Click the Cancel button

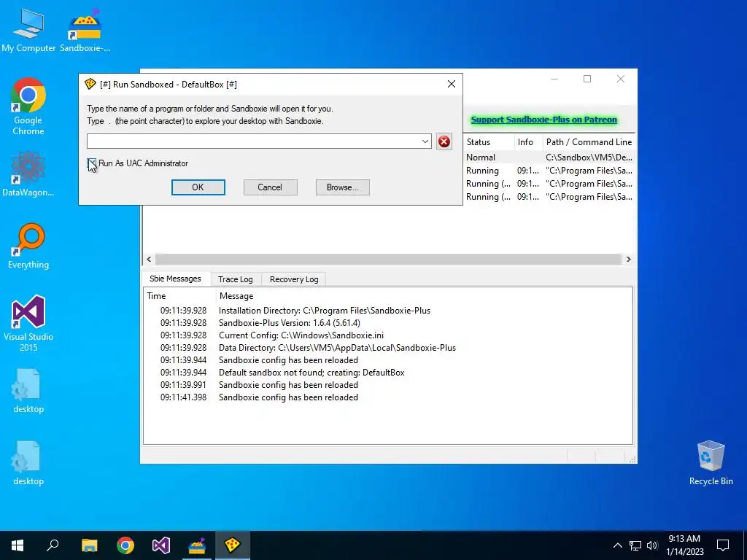click(270, 187)
